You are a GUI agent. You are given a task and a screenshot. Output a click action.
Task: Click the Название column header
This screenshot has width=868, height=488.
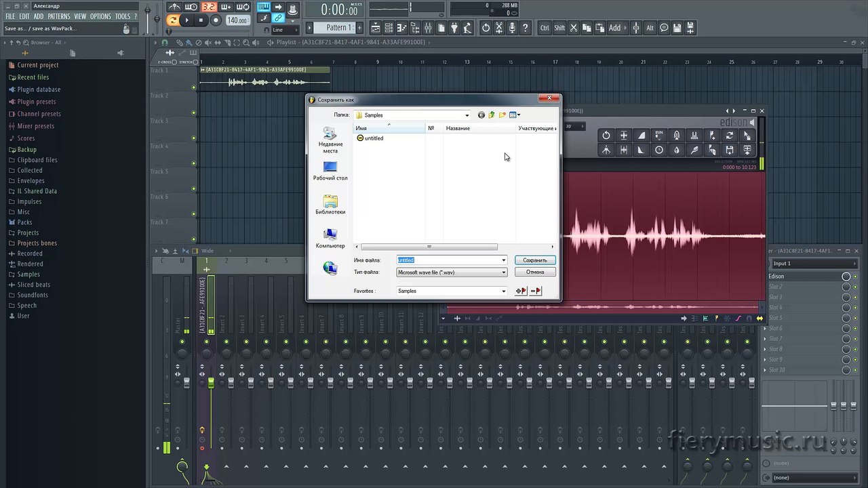point(479,128)
